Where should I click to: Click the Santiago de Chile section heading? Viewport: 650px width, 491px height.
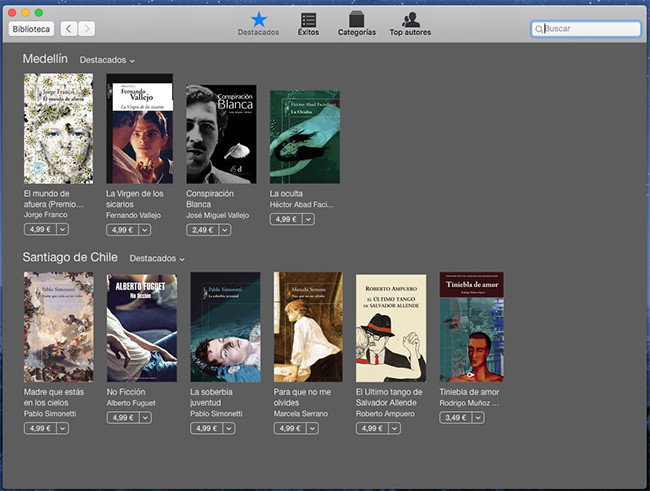pyautogui.click(x=70, y=257)
